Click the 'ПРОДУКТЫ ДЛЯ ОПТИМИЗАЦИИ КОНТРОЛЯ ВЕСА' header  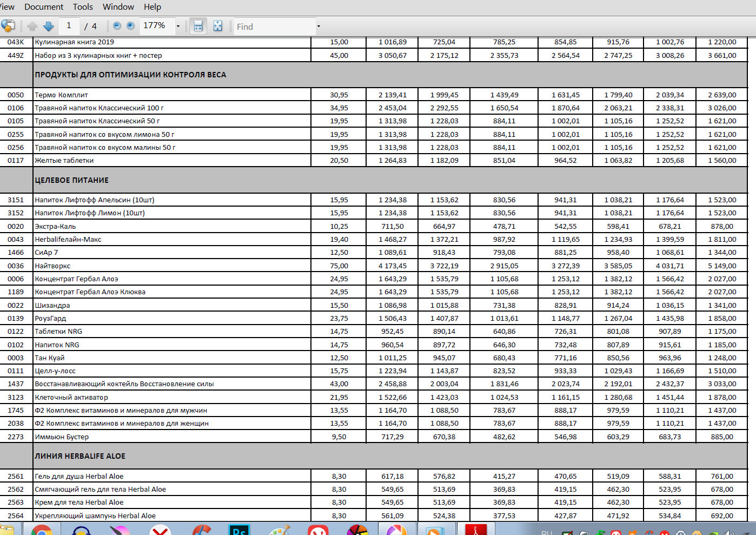[x=130, y=75]
